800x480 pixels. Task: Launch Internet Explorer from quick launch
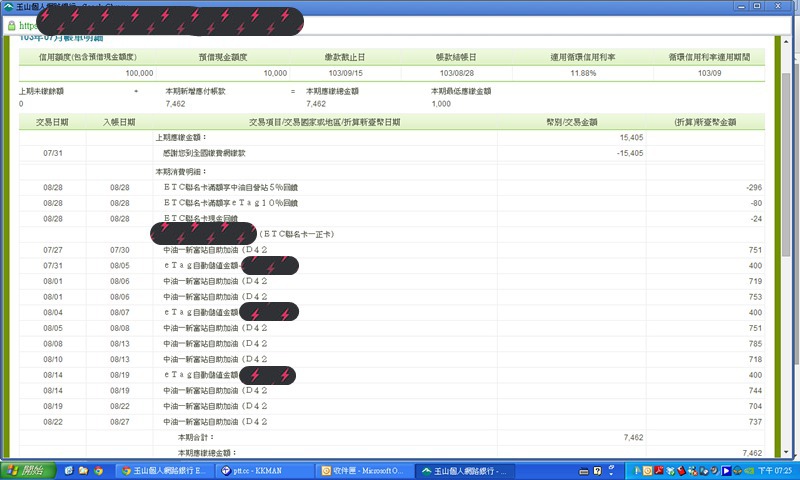69,471
